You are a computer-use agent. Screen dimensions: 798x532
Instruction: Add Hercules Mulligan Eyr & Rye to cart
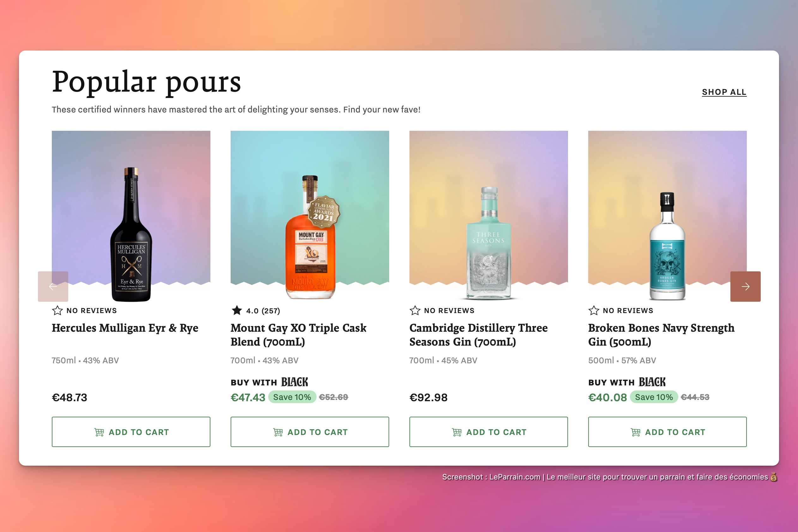click(x=131, y=432)
